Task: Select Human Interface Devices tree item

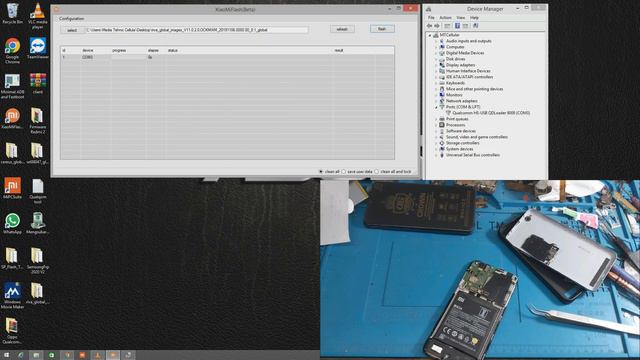Action: pyautogui.click(x=468, y=71)
